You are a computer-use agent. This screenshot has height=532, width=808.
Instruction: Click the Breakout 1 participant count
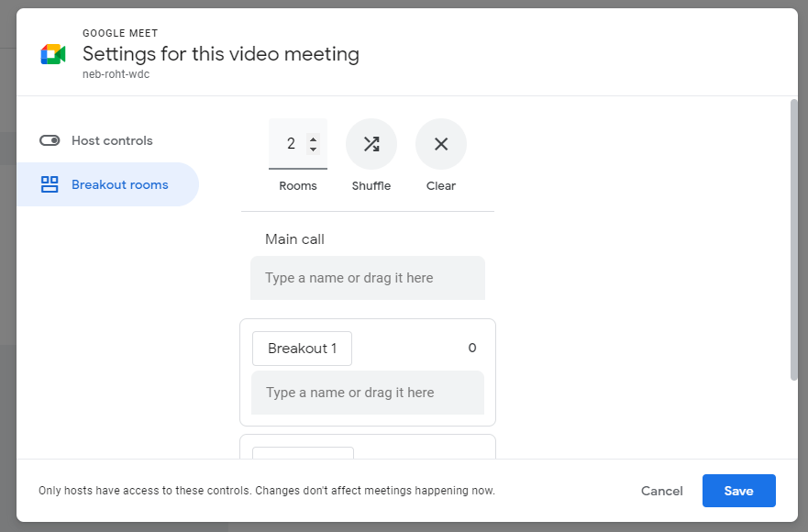click(x=472, y=349)
